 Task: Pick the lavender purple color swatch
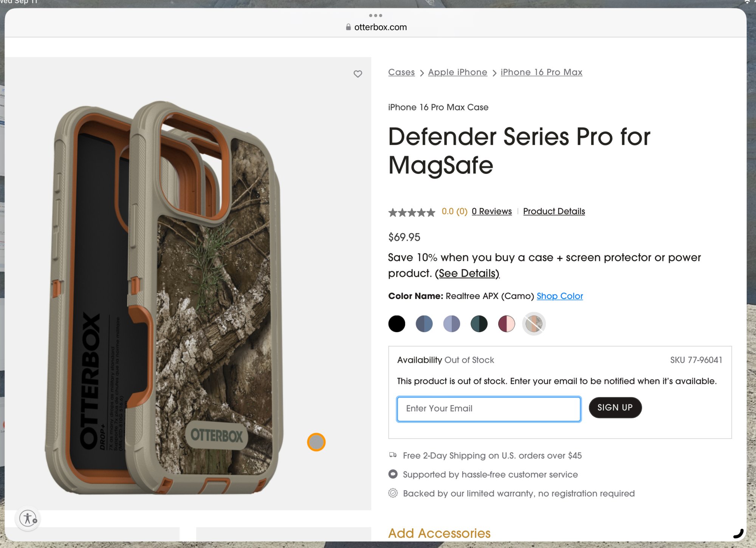(452, 324)
